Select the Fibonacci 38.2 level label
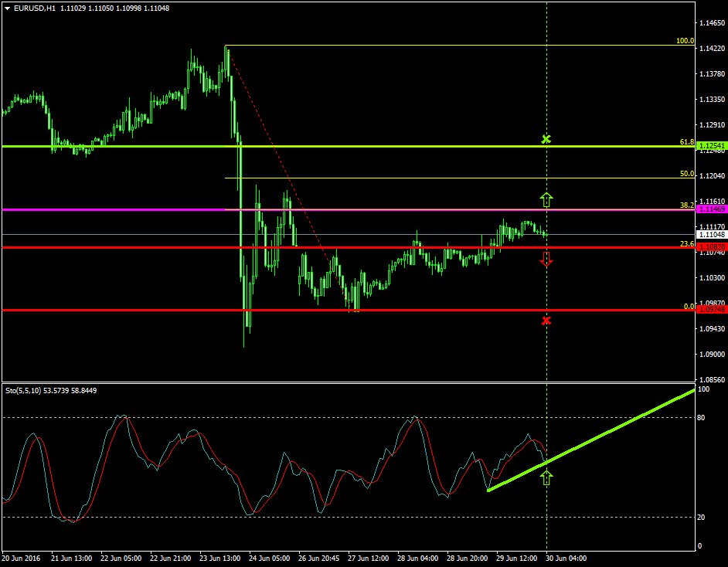728x567 pixels. click(x=686, y=205)
